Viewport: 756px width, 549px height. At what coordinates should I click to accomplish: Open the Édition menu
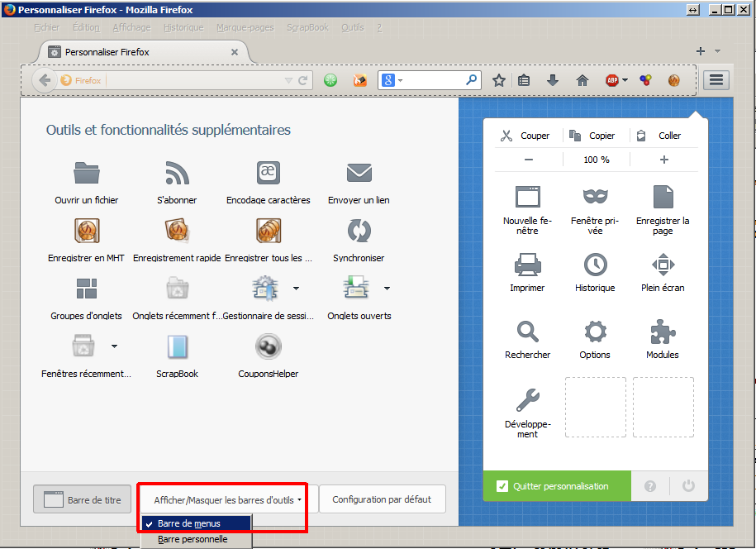[x=86, y=27]
